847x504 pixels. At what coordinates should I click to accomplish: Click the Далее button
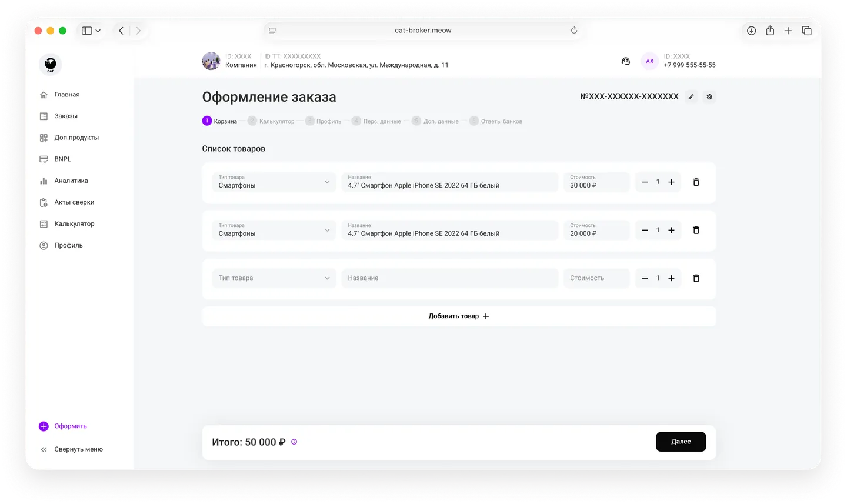pos(681,442)
